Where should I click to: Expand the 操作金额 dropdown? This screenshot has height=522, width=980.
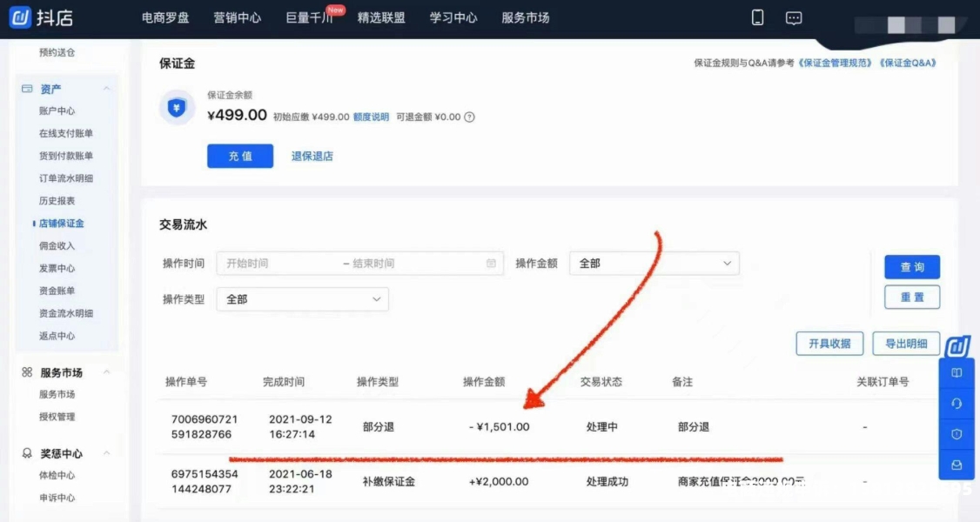[654, 264]
